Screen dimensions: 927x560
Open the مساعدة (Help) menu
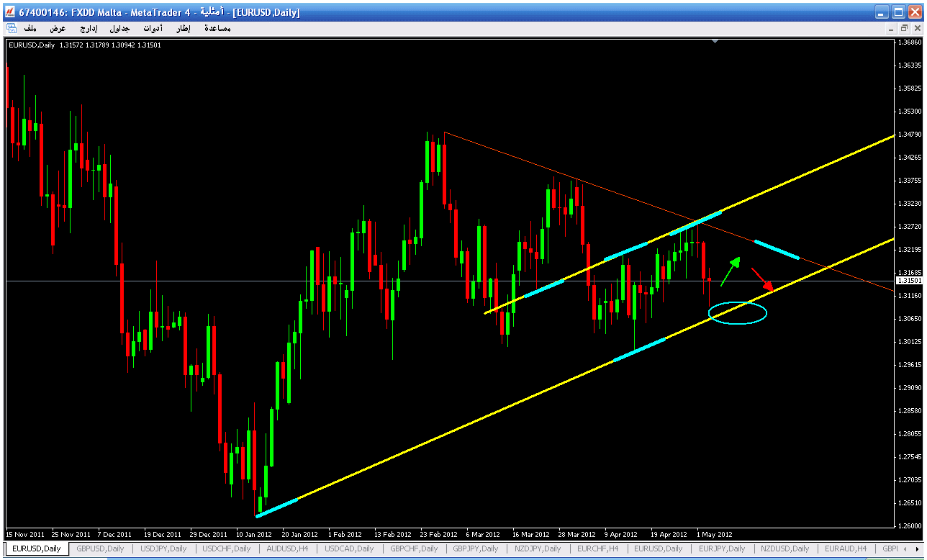click(217, 28)
